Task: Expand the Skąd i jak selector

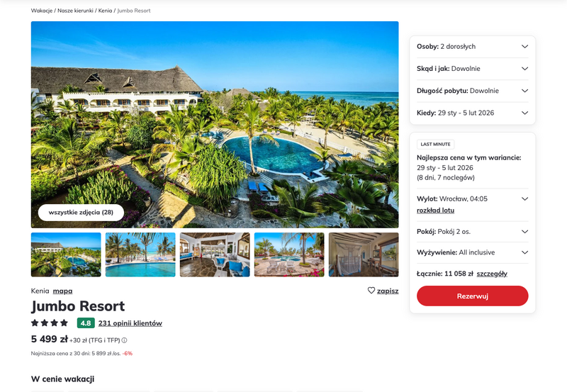Action: coord(472,68)
